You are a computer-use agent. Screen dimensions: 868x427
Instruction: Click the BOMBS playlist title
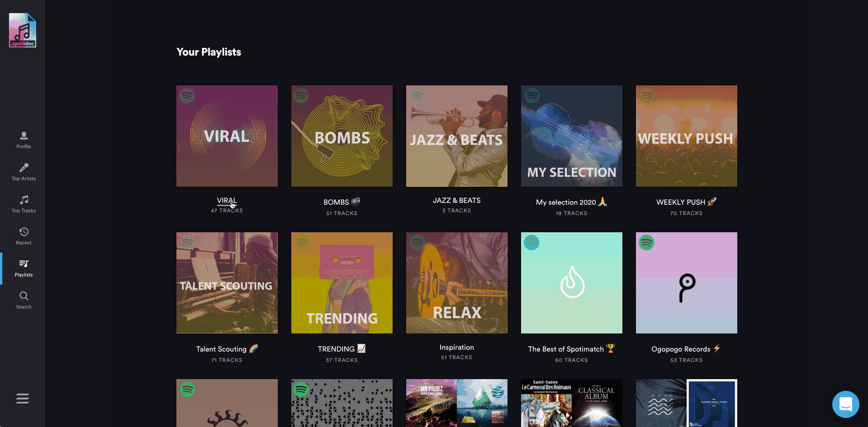click(x=342, y=202)
